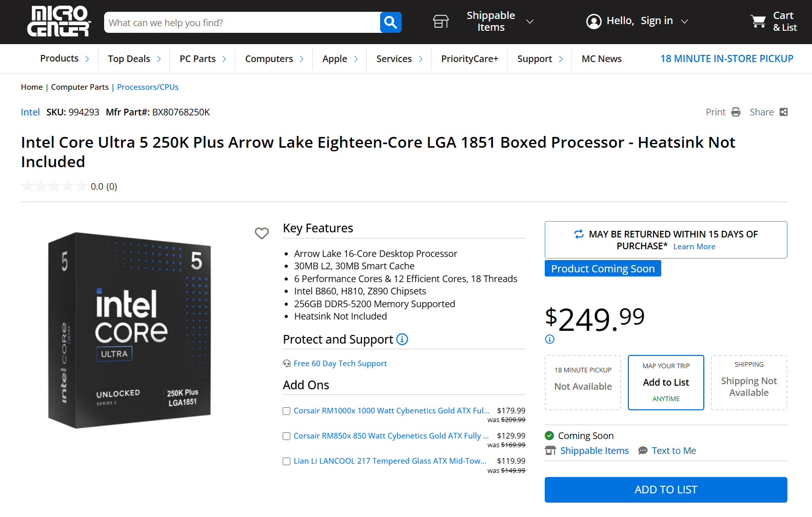Open the MC News menu item

tap(601, 59)
